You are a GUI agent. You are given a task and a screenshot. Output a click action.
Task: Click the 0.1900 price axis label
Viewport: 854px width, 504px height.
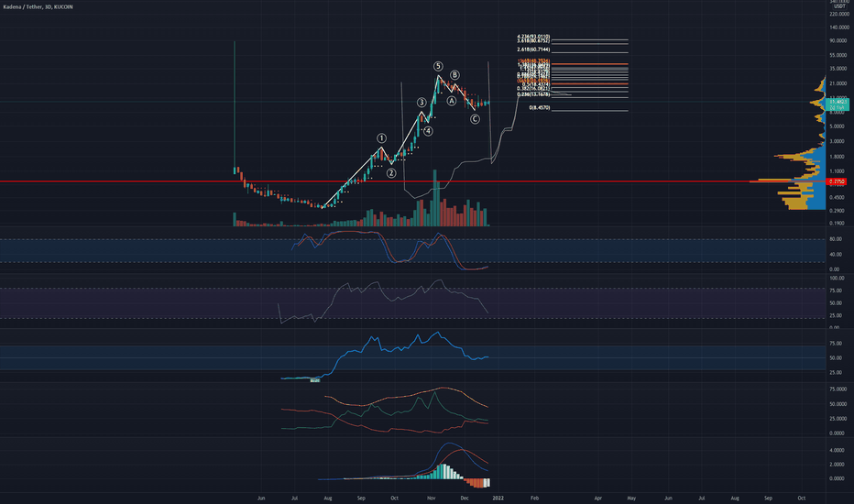pos(839,224)
